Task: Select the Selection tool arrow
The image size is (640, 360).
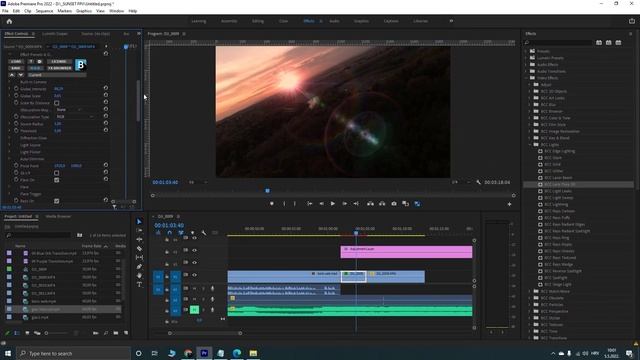Action: click(x=139, y=221)
